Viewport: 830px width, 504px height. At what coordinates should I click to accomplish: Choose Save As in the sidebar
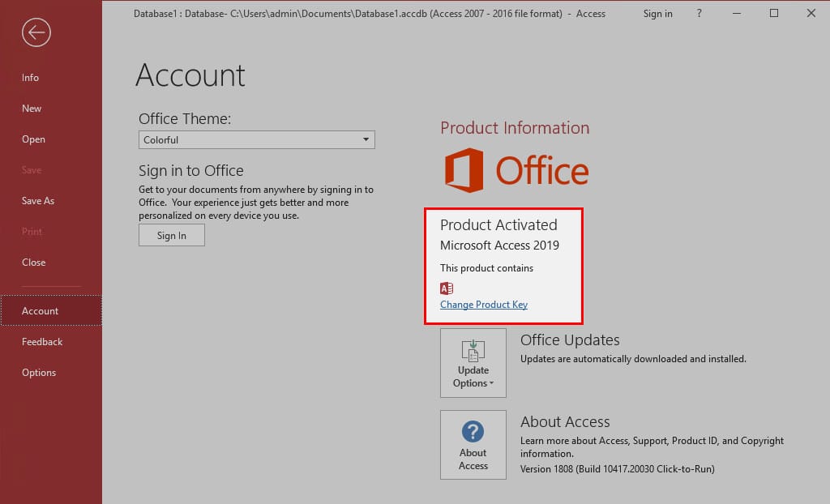click(x=38, y=201)
